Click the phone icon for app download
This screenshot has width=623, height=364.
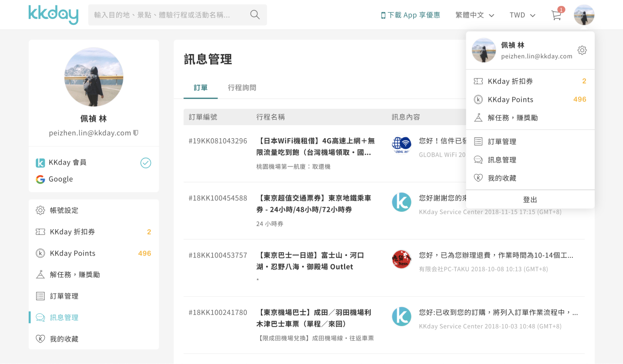pos(383,15)
